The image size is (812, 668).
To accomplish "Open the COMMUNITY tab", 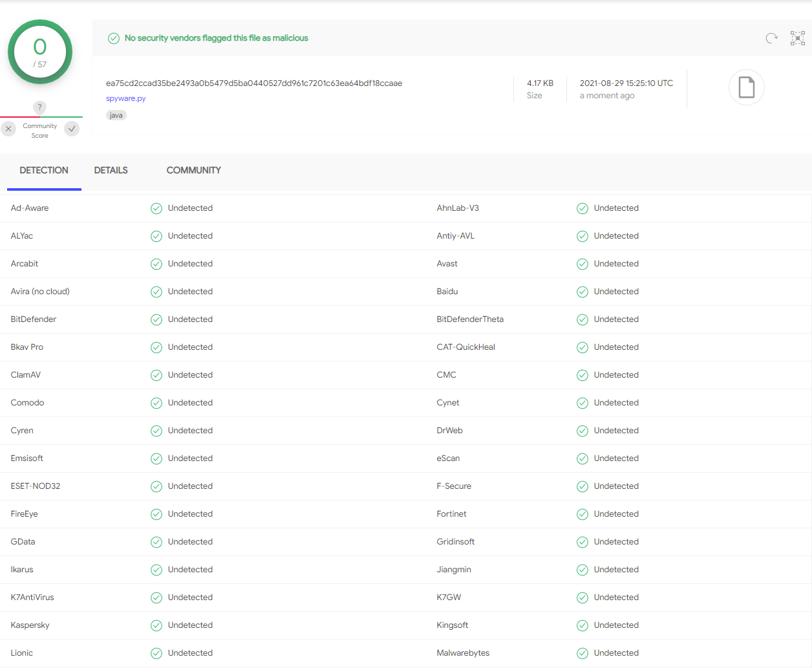I will [193, 170].
